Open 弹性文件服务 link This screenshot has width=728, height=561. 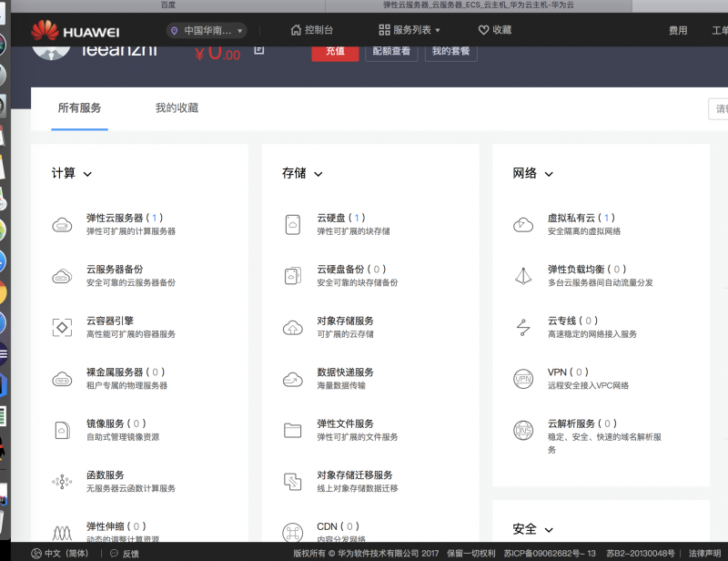pos(346,423)
